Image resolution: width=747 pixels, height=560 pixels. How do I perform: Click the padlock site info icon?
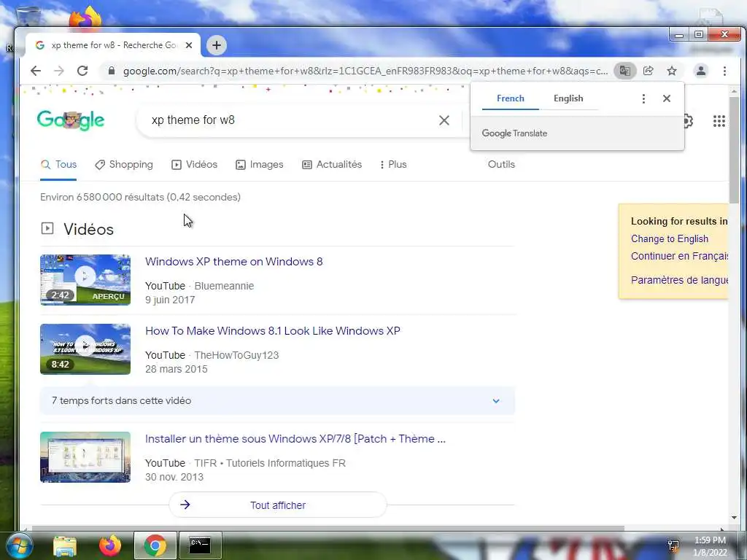(x=112, y=71)
